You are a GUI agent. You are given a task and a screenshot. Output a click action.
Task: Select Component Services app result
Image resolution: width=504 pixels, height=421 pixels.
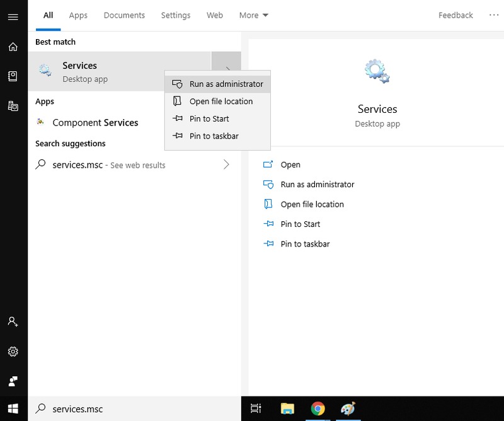pos(95,123)
